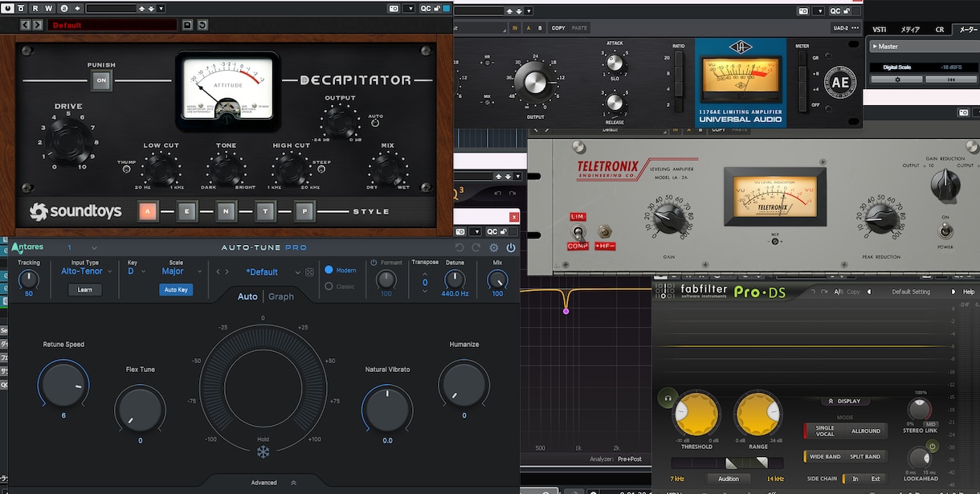
Task: Open preset dropdown arrow in Decapitator window top bar
Action: 161,8
